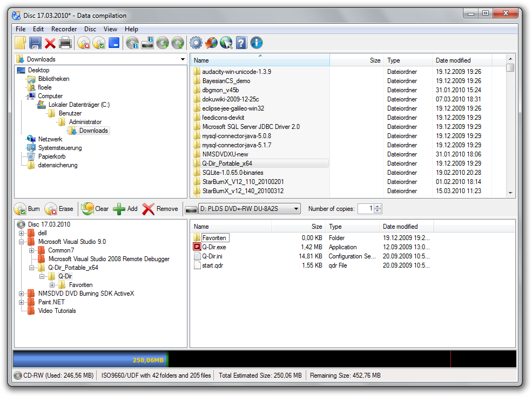Open the help question mark icon

(x=240, y=43)
